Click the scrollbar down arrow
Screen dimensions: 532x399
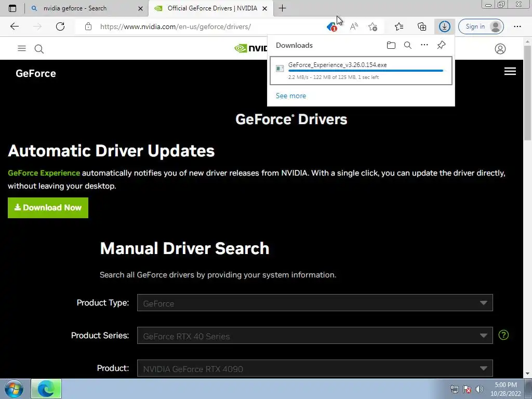527,374
